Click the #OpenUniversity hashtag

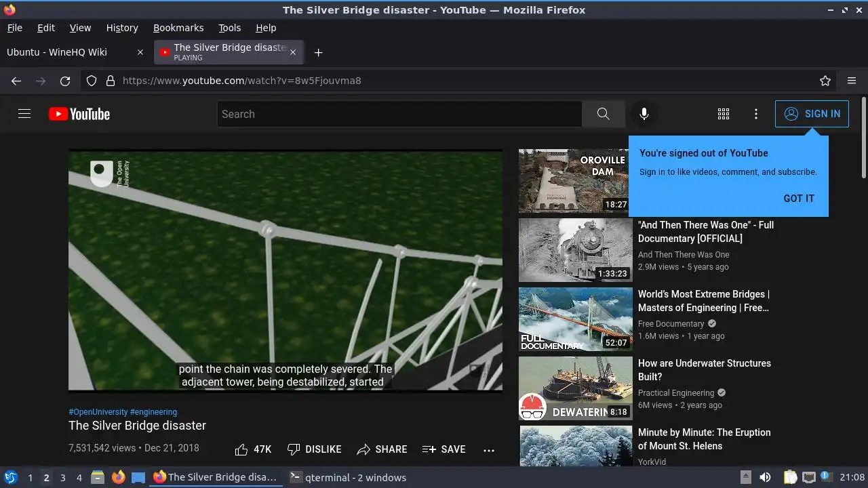coord(98,411)
